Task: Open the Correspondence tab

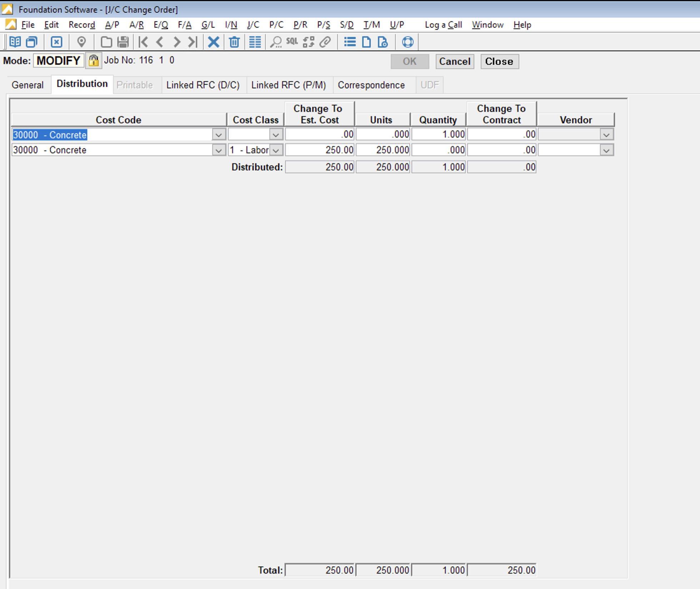Action: click(371, 85)
